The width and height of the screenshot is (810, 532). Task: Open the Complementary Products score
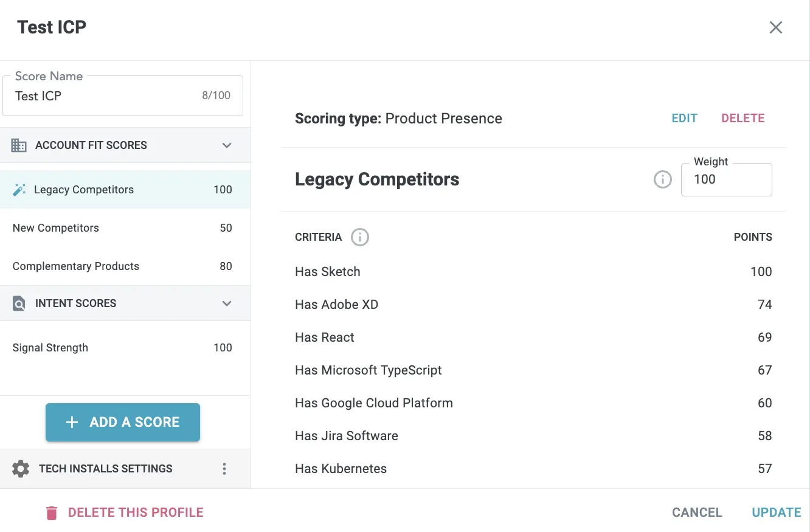(x=125, y=266)
